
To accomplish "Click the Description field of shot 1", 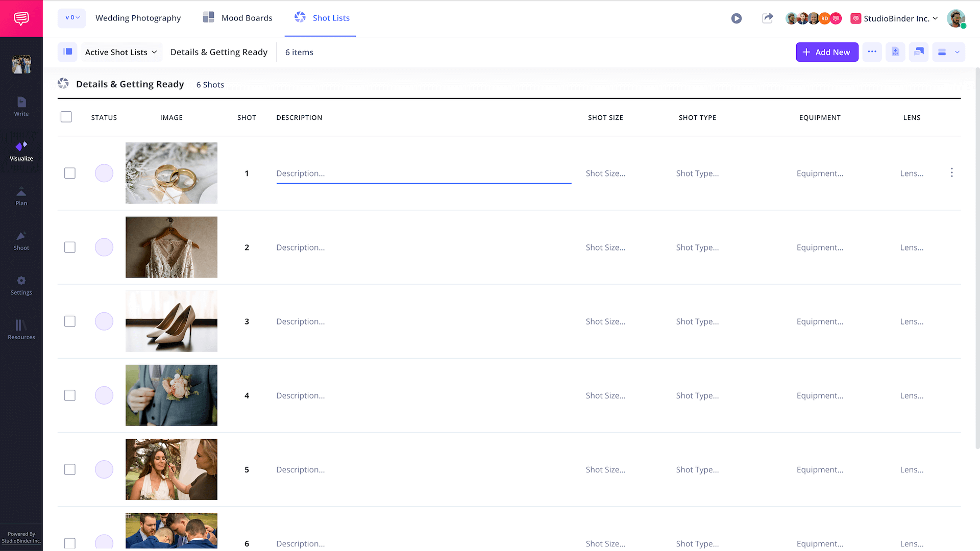I will pyautogui.click(x=424, y=173).
